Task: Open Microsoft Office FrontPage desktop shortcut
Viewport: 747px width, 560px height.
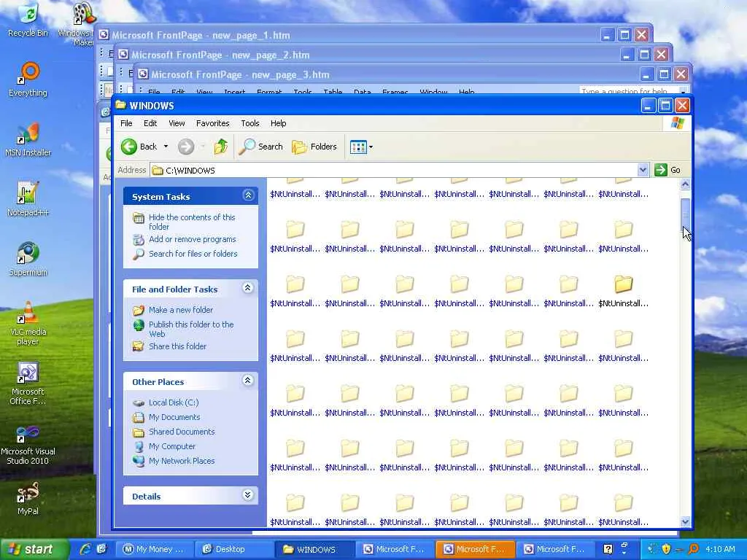Action: tap(28, 384)
